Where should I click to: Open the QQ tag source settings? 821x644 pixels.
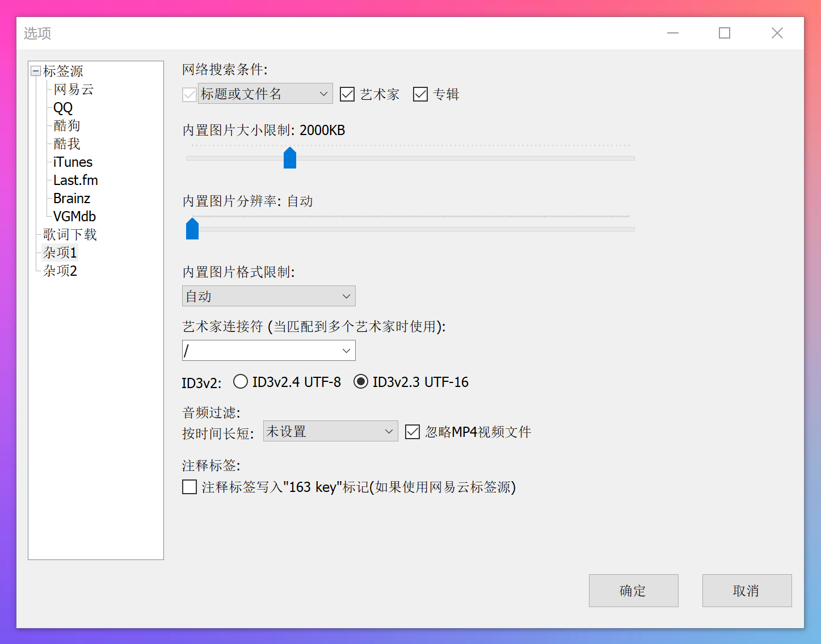click(63, 108)
